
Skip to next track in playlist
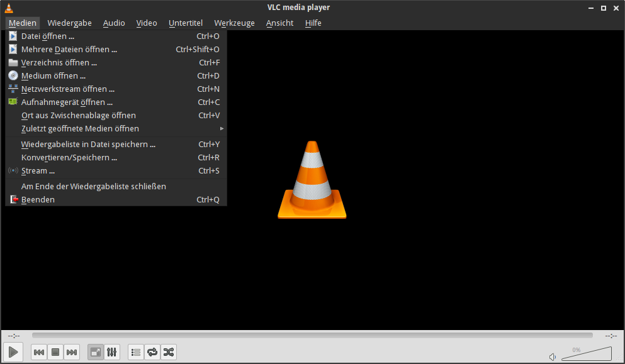[x=72, y=352]
